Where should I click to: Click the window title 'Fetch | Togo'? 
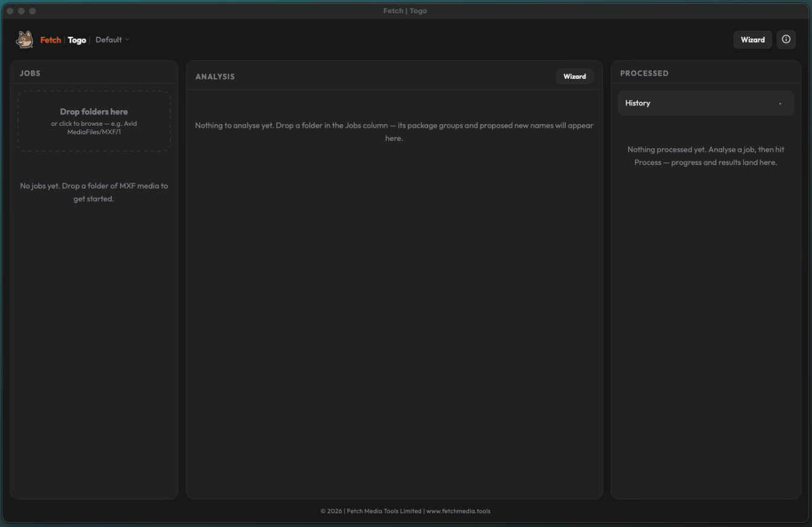pos(405,11)
